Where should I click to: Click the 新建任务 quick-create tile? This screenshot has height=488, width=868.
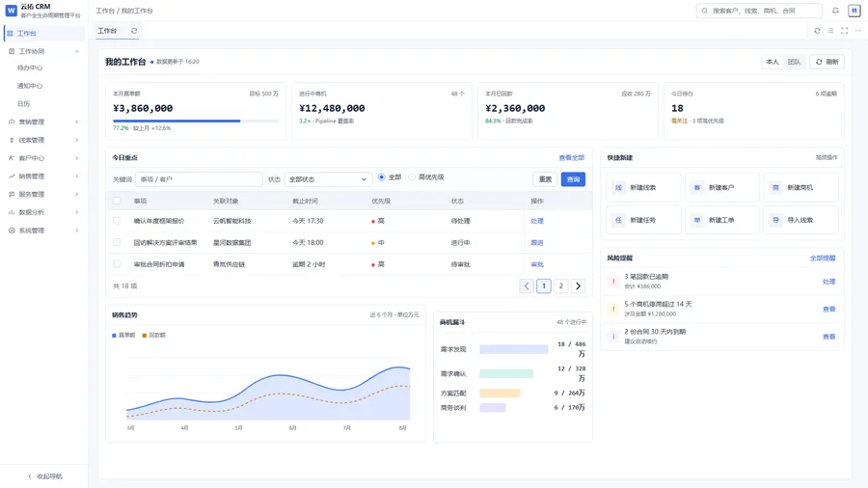(x=644, y=220)
